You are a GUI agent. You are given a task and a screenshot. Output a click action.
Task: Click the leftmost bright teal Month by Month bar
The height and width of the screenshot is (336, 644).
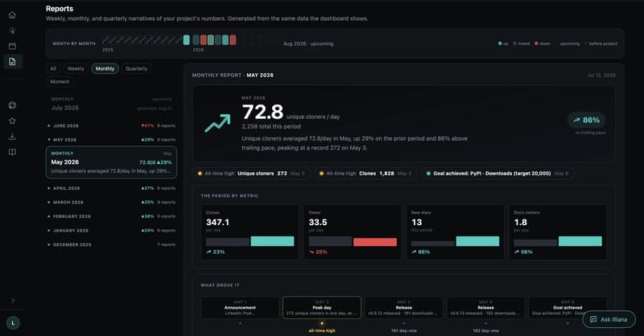click(x=187, y=40)
